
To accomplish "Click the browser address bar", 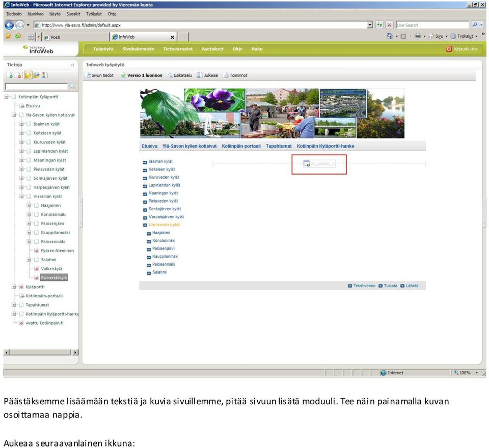I will [200, 25].
